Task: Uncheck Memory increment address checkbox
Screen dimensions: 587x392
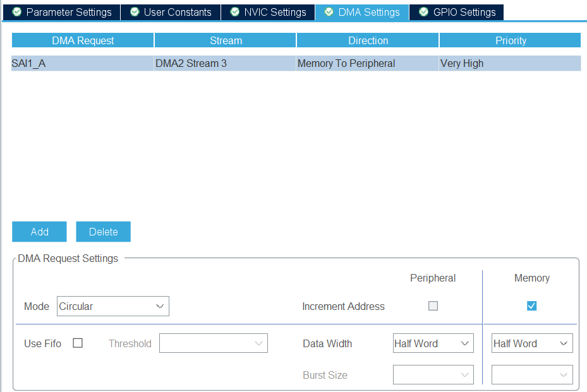Action: coord(531,306)
